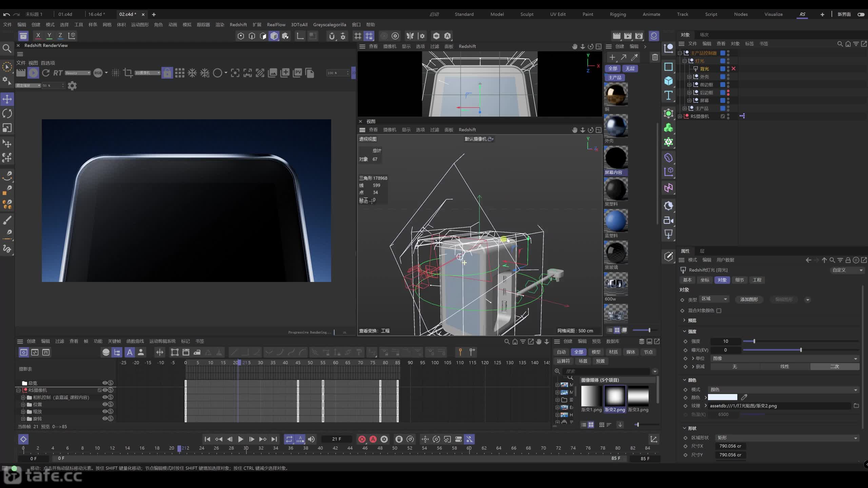The image size is (868, 488).
Task: Play the animation forward
Action: 240,439
